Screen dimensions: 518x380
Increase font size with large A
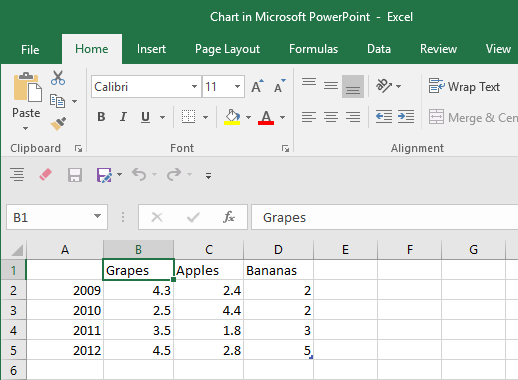[257, 87]
